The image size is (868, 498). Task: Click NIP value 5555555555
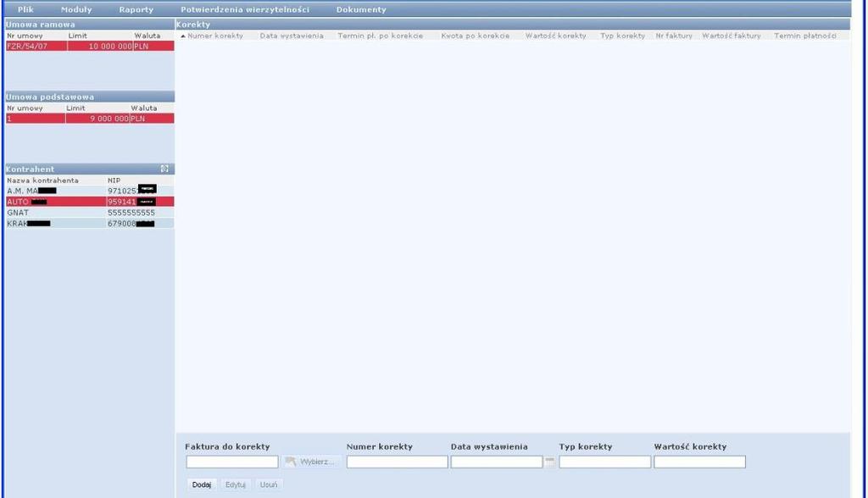click(x=131, y=213)
